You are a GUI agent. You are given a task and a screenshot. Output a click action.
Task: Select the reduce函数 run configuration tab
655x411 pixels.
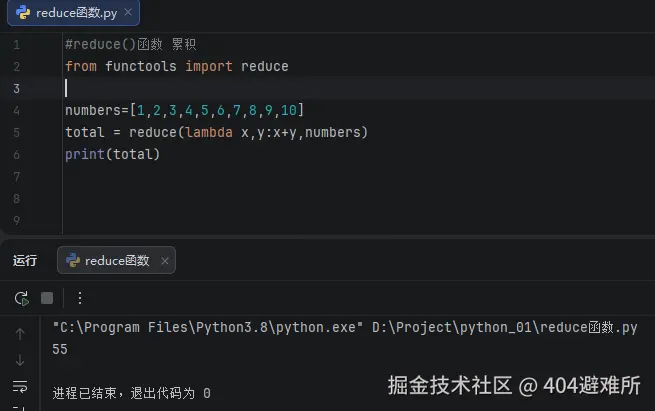[x=116, y=260]
